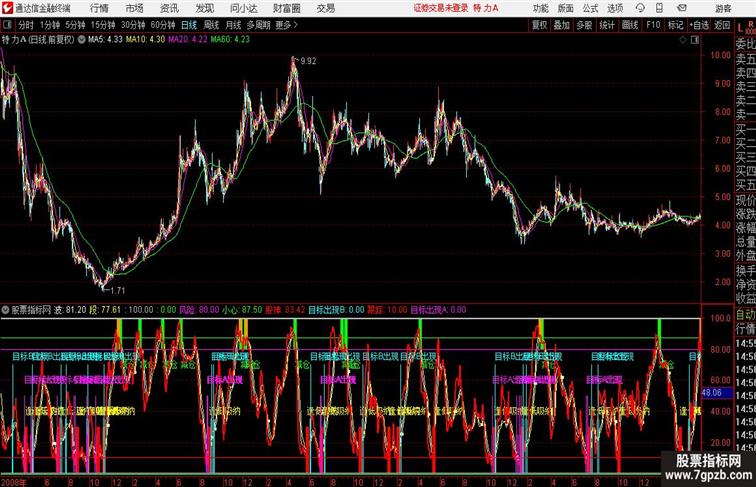Add stock via +自选 button
756x487 pixels.
point(699,25)
